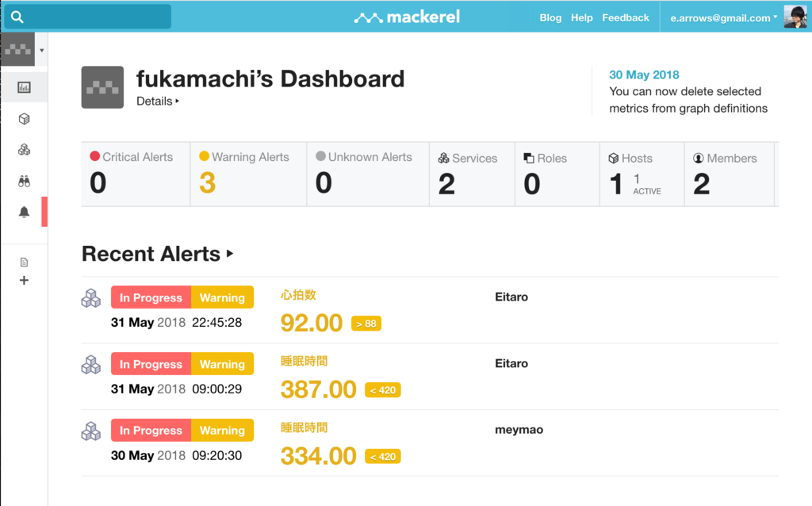Open the Critical Alerts count card
This screenshot has height=506, width=812.
[136, 174]
